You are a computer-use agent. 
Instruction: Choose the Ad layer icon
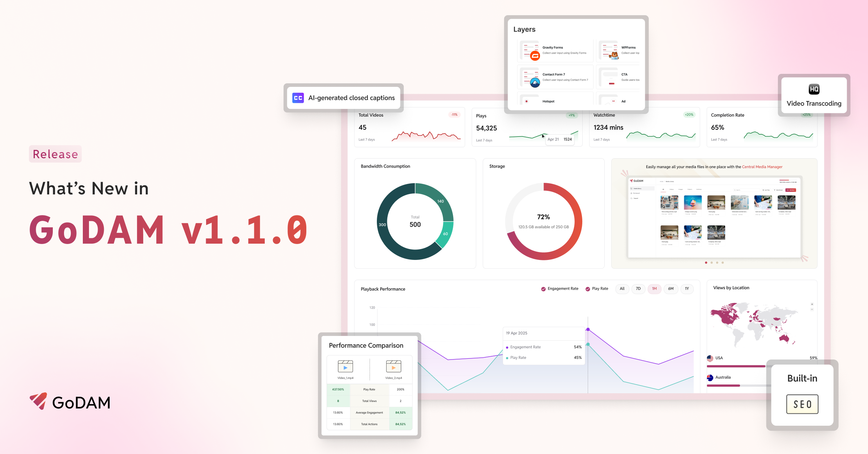pos(613,101)
